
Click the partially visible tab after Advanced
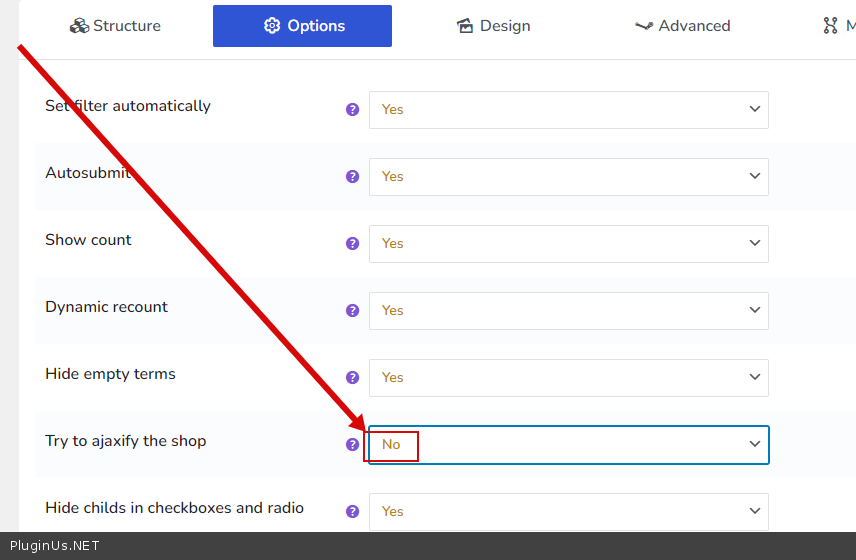(x=836, y=26)
